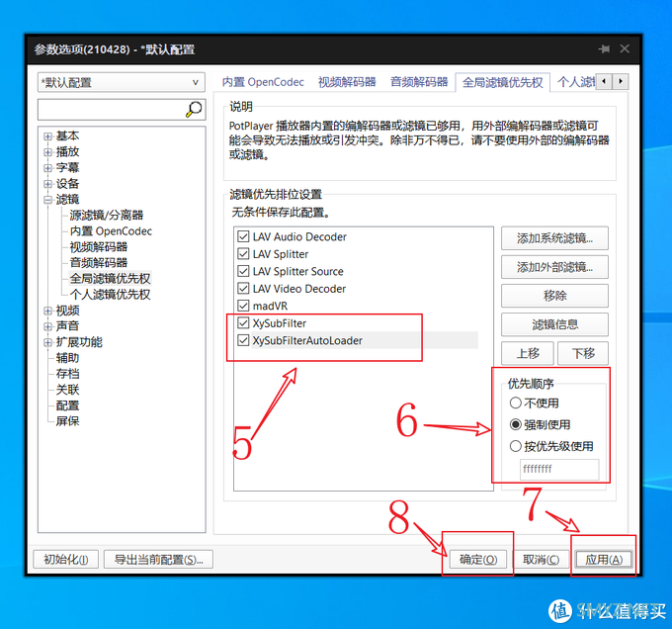Image resolution: width=672 pixels, height=629 pixels.
Task: Switch to the 视频解码器 tab
Action: (x=346, y=82)
